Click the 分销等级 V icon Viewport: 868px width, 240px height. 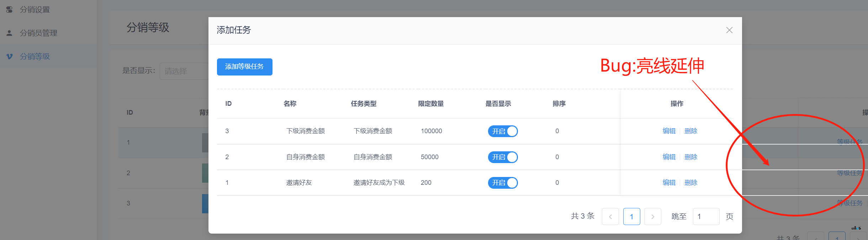tap(10, 56)
